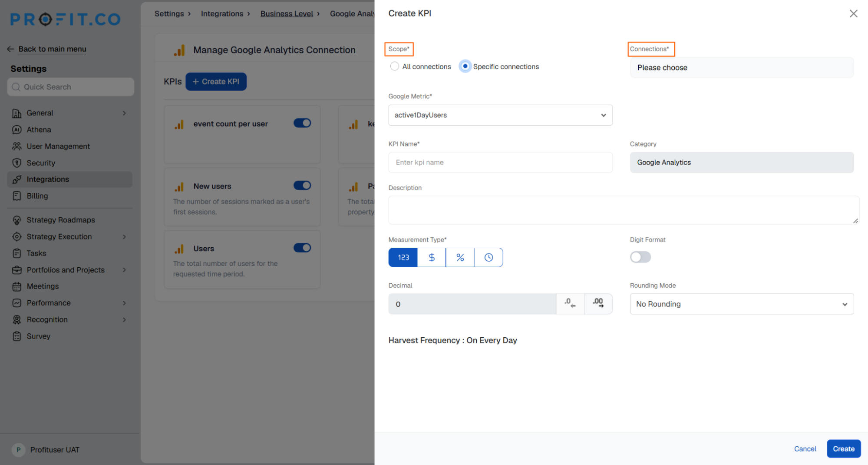The image size is (868, 465).
Task: Click the Google Analytics icon in the page header
Action: (179, 50)
